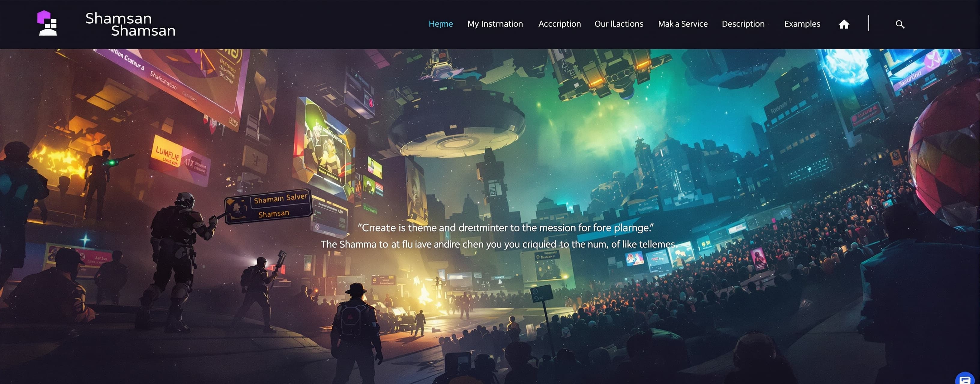Screen dimensions: 980x384
Task: Open the home icon in navbar
Action: pyautogui.click(x=844, y=24)
